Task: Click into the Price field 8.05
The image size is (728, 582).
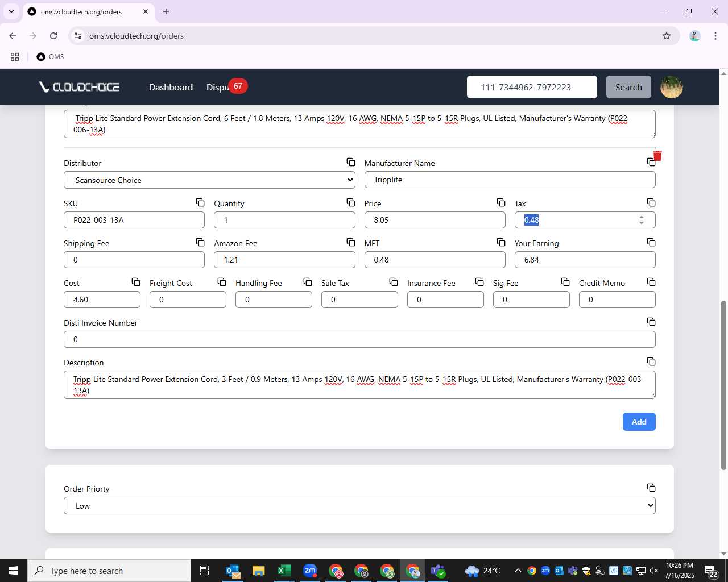Action: click(x=435, y=220)
